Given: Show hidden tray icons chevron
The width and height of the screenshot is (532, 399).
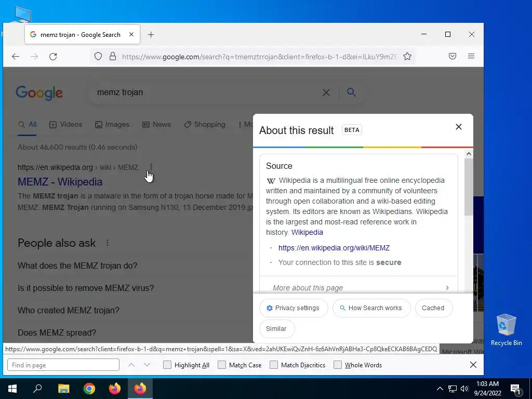Looking at the screenshot, I should [440, 389].
